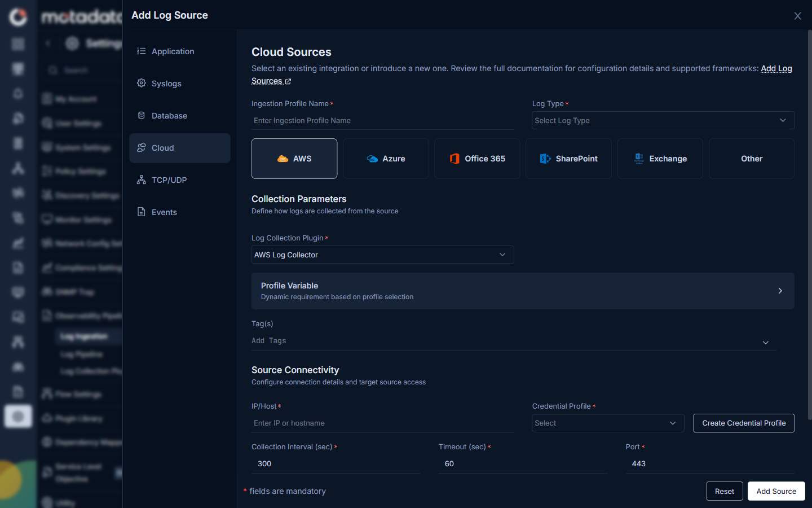Focus the IP/Host input field
Image resolution: width=812 pixels, height=508 pixels.
tap(382, 423)
